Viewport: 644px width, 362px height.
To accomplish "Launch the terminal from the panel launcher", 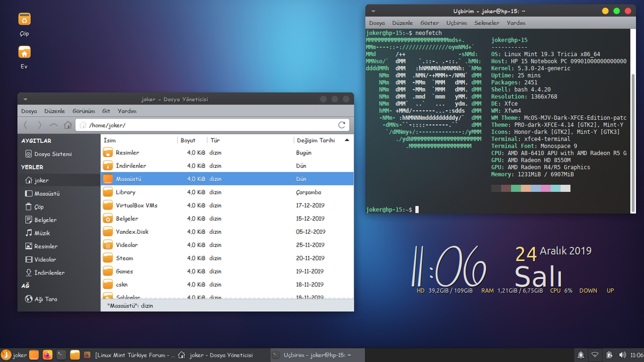I will [61, 355].
